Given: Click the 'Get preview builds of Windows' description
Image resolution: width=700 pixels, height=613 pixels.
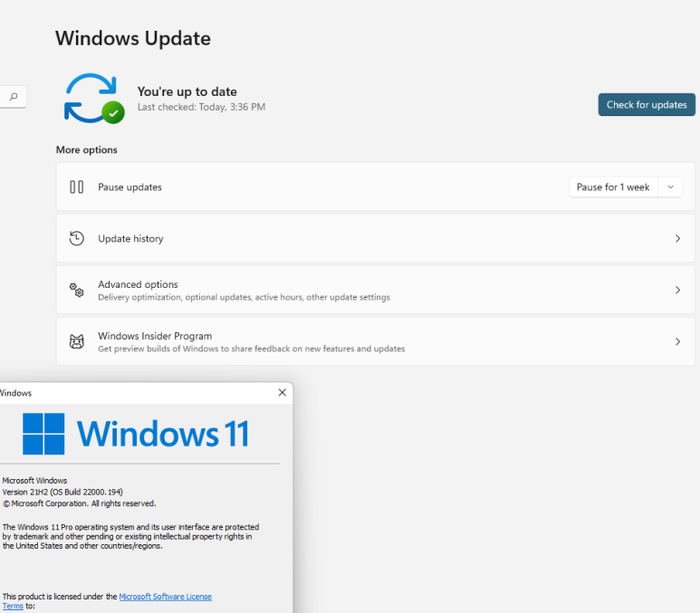Looking at the screenshot, I should (252, 349).
